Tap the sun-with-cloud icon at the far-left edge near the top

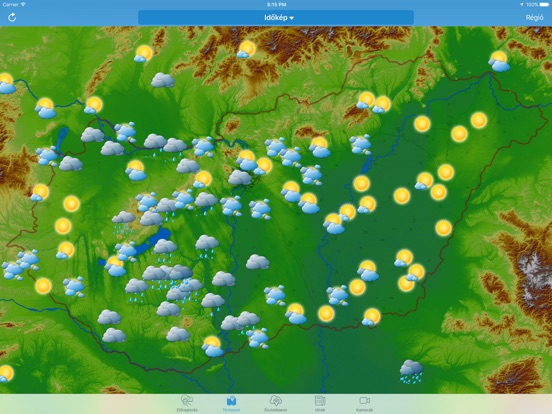pyautogui.click(x=7, y=83)
